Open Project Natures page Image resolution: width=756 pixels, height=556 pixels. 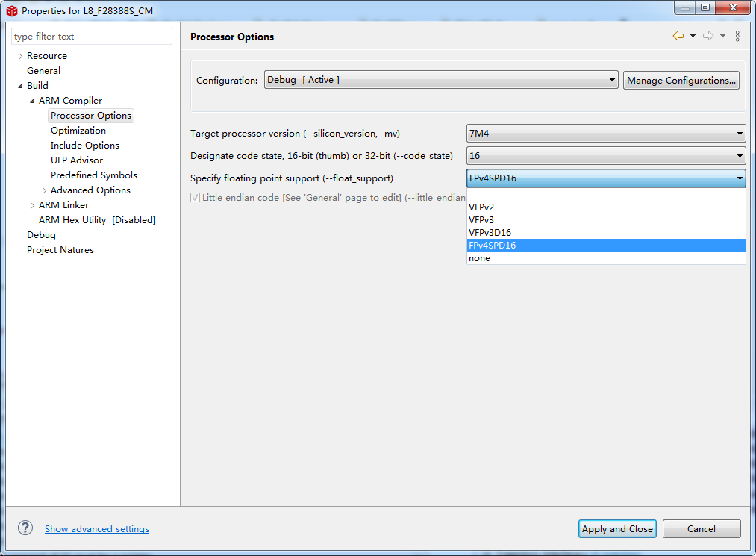coord(60,250)
